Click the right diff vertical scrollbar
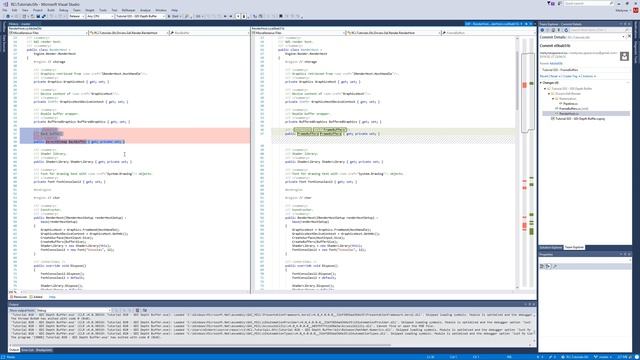The width and height of the screenshot is (640, 360). (518, 163)
